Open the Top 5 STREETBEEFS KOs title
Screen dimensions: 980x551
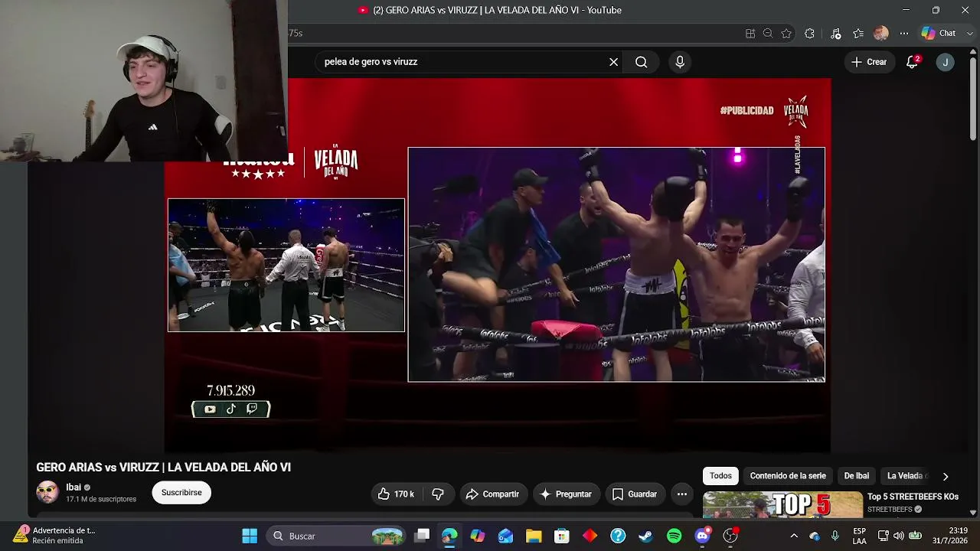coord(913,497)
